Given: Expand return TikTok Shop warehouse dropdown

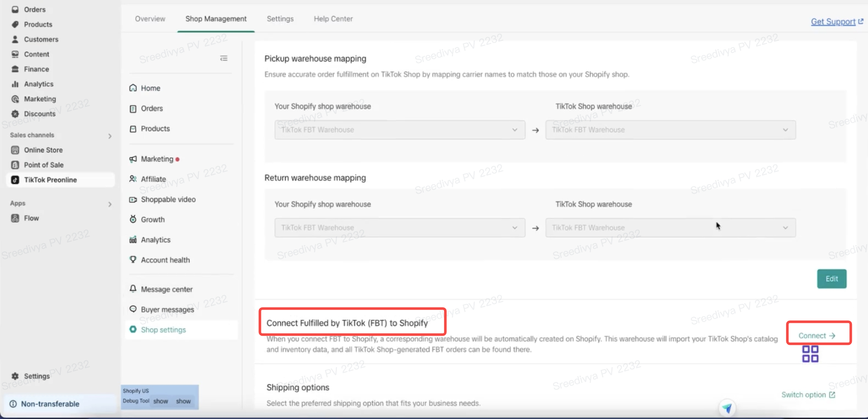Looking at the screenshot, I should tap(670, 228).
